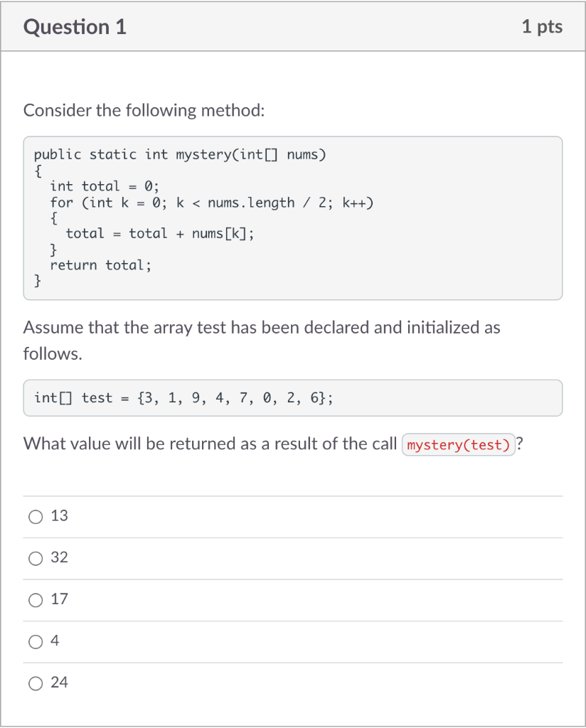This screenshot has width=586, height=728.
Task: Click the highlighted mystery(test) code snippet
Action: point(459,444)
